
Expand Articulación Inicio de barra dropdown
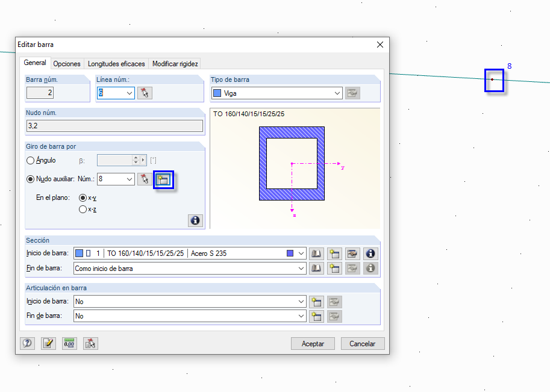click(301, 302)
